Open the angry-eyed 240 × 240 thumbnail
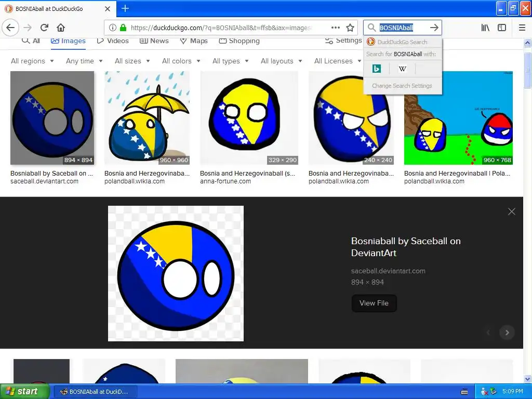 click(x=351, y=118)
